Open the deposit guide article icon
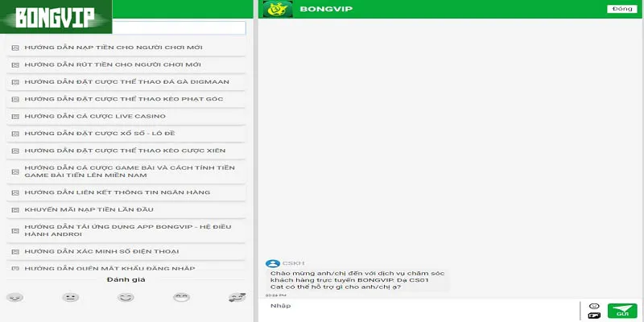This screenshot has width=644, height=322. click(15, 47)
